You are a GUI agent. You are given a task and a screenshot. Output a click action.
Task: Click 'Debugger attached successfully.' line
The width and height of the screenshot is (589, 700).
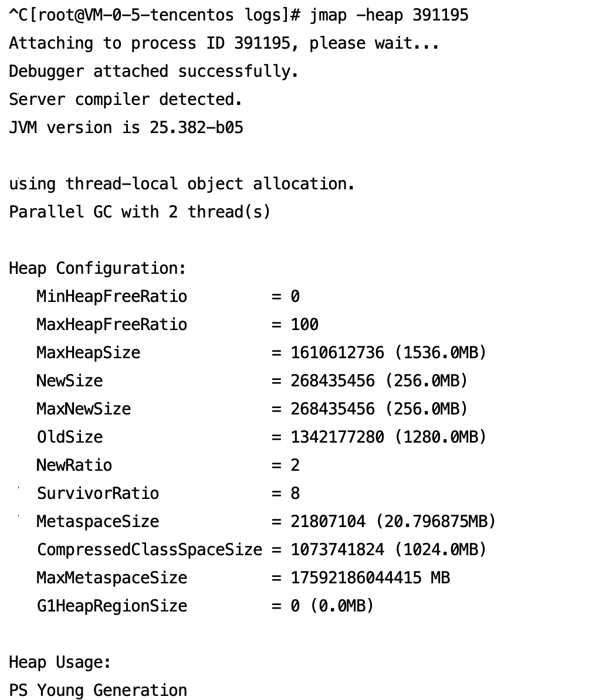(x=154, y=72)
